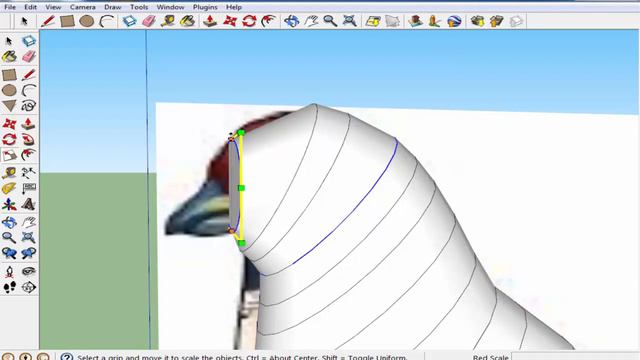
Task: Activate the Walk footprints tool
Action: coord(9,287)
